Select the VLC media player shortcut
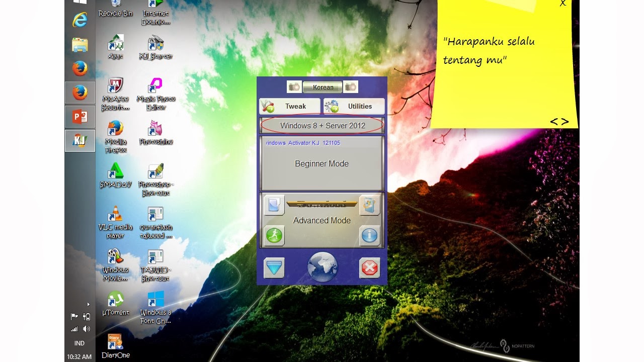 click(116, 222)
